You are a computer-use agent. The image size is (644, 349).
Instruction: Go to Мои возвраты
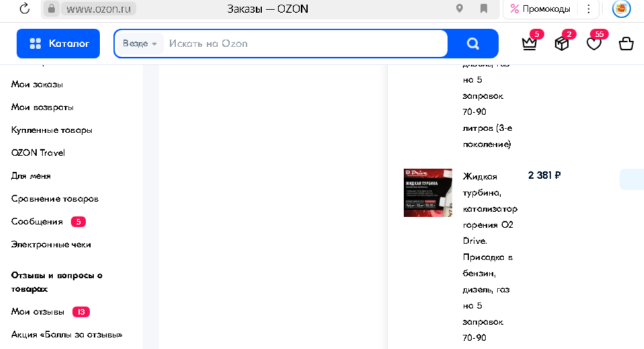(42, 108)
